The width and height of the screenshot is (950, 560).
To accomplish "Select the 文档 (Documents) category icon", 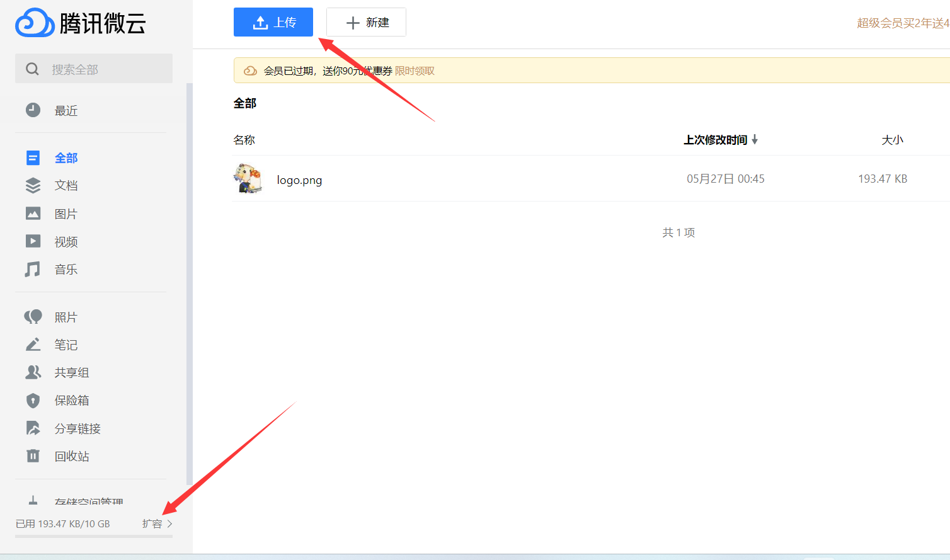I will (x=33, y=185).
